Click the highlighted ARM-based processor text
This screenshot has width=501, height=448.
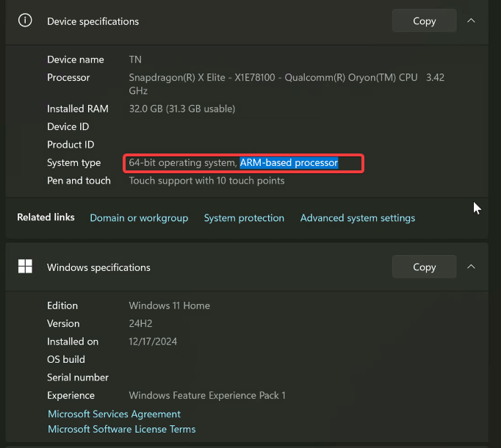tap(289, 162)
